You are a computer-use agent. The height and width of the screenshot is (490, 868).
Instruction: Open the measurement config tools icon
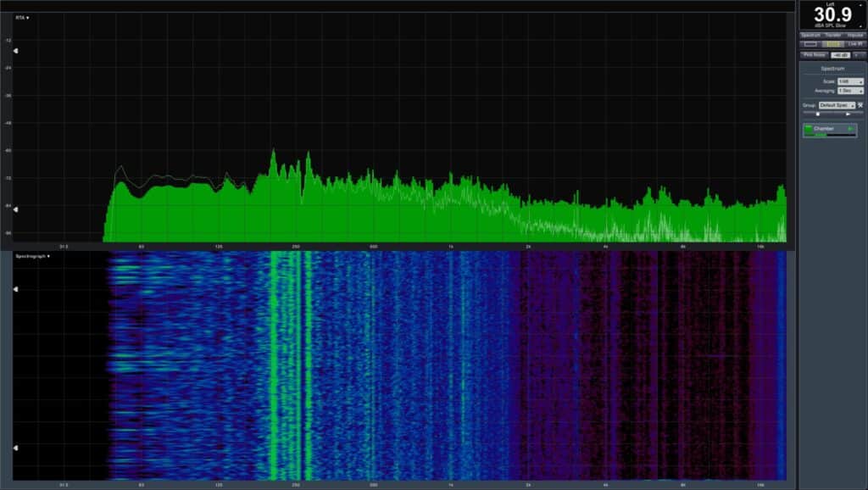coord(860,105)
